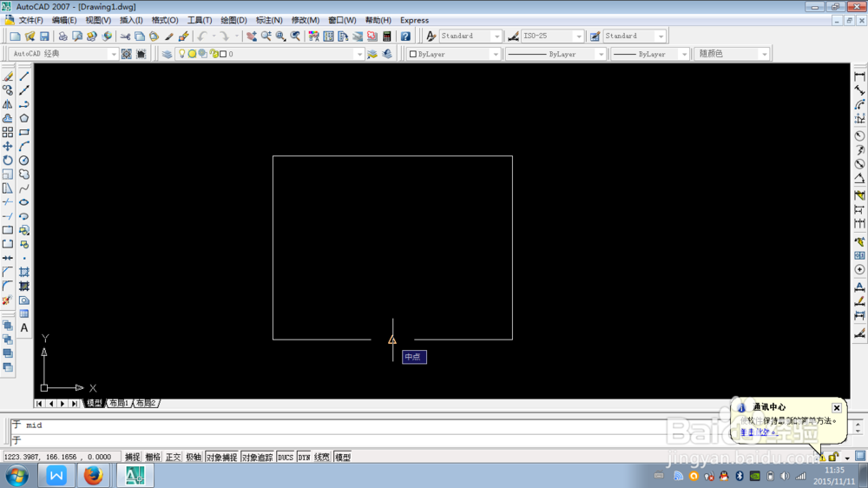Toggle 捕捉 snap mode
The width and height of the screenshot is (868, 488).
[x=132, y=457]
